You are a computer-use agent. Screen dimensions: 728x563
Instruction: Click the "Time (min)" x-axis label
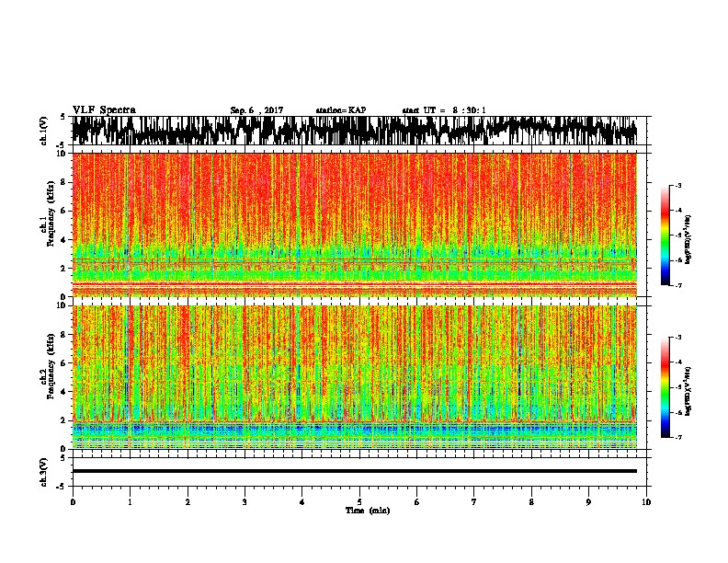pyautogui.click(x=368, y=511)
